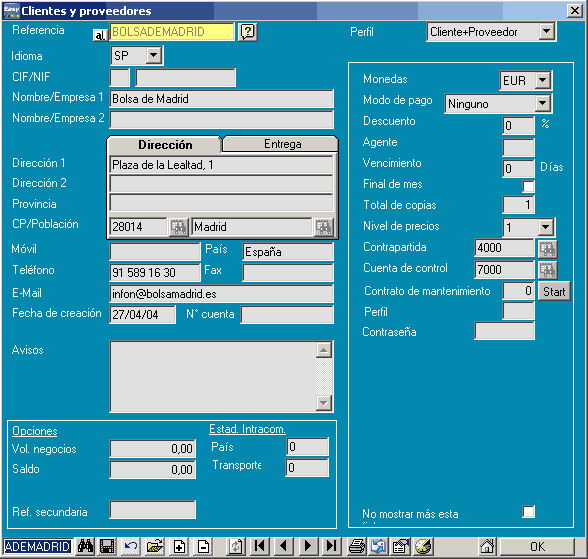Click the Opciones underlined link
This screenshot has width=588, height=559.
[x=34, y=431]
